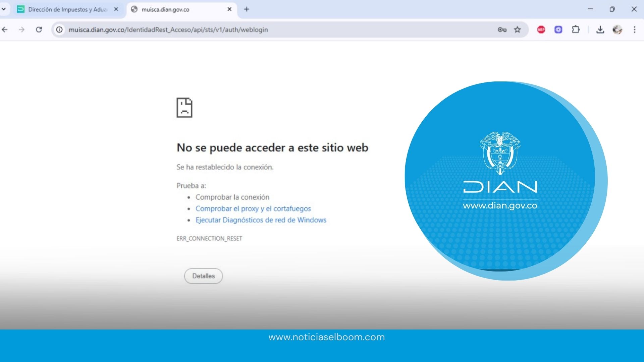The width and height of the screenshot is (644, 362).
Task: Open the Chrome profile avatar
Action: pyautogui.click(x=617, y=29)
